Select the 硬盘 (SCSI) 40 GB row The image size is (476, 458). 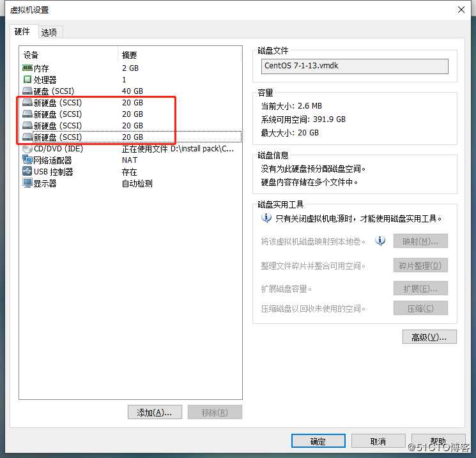pyautogui.click(x=130, y=91)
